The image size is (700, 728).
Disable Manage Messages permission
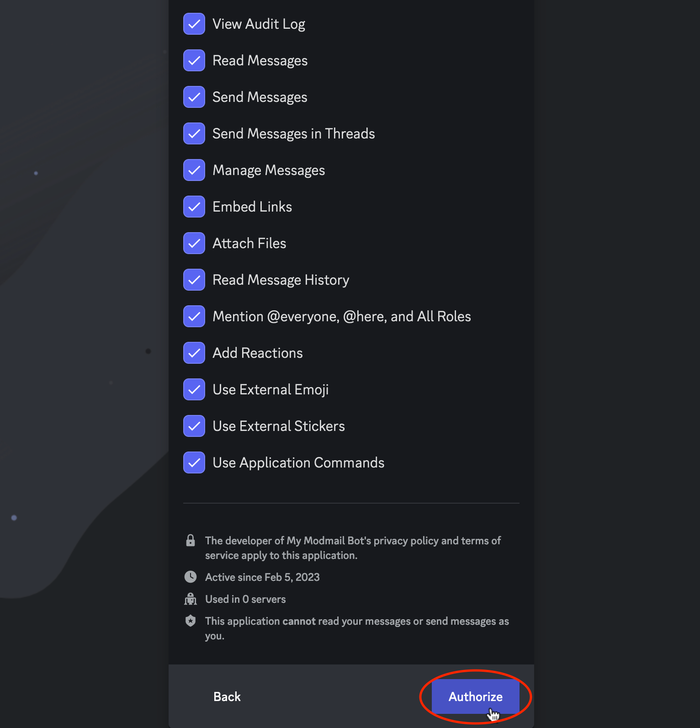coord(194,170)
